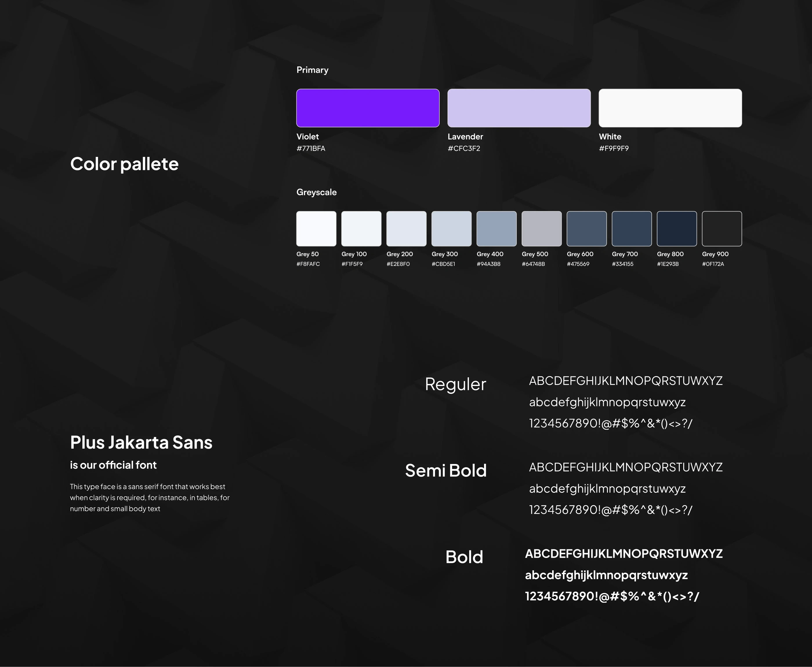Viewport: 812px width, 667px height.
Task: Click the typeface description paragraph
Action: pos(150,498)
